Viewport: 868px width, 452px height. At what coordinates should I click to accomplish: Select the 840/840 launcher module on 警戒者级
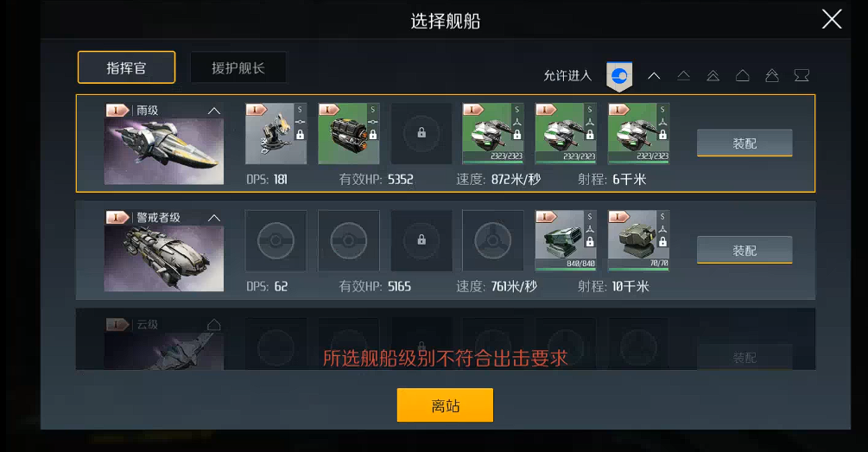[566, 240]
